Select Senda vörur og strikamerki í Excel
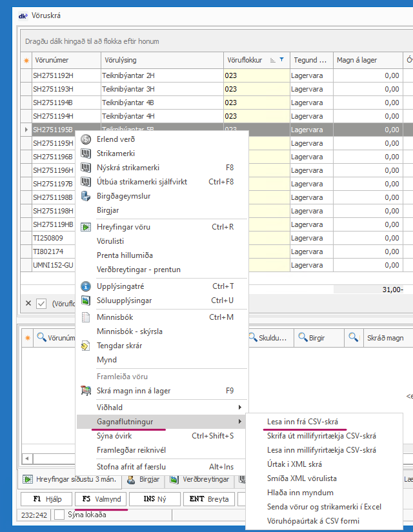413x532 pixels. [x=324, y=507]
